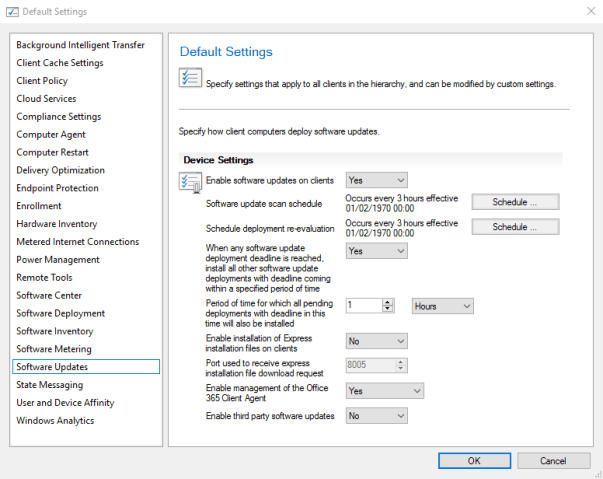Open Enable software updates on clients dropdown

click(376, 180)
